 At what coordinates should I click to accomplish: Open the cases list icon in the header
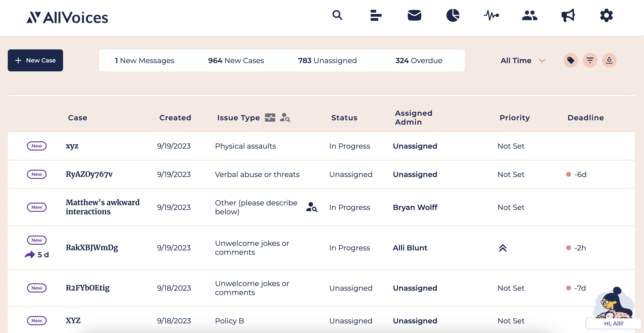coord(376,16)
